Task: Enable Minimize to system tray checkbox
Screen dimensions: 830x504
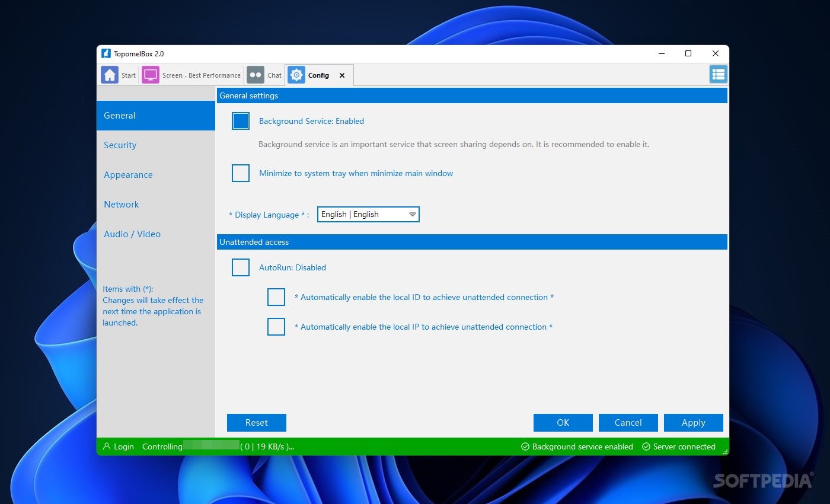Action: (241, 173)
